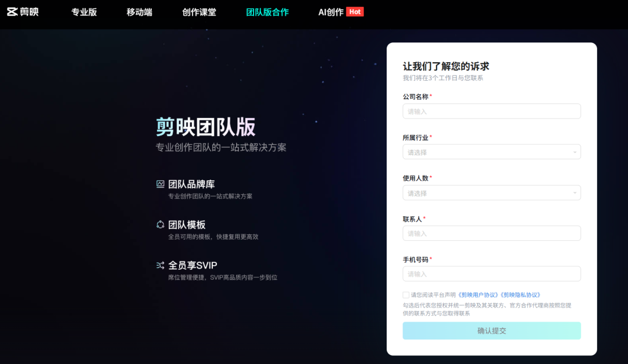Click the chevron arrow in 所属行业 field
Viewport: 628px width, 364px height.
[x=575, y=152]
